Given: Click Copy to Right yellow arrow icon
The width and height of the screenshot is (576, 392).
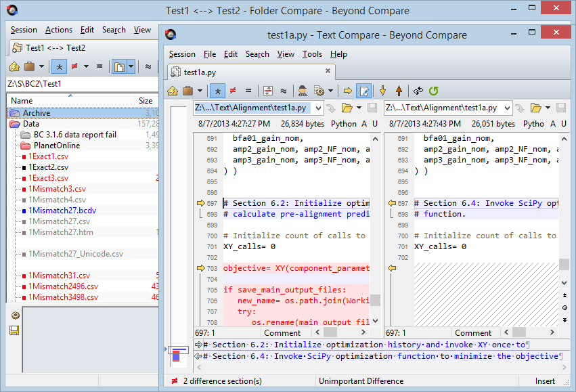Looking at the screenshot, I should (348, 90).
